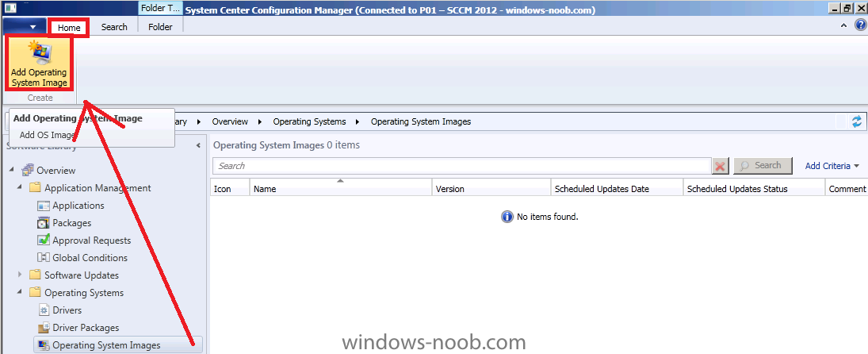Screen dimensions: 868x354
Task: Click the Drivers node icon
Action: coord(44,310)
